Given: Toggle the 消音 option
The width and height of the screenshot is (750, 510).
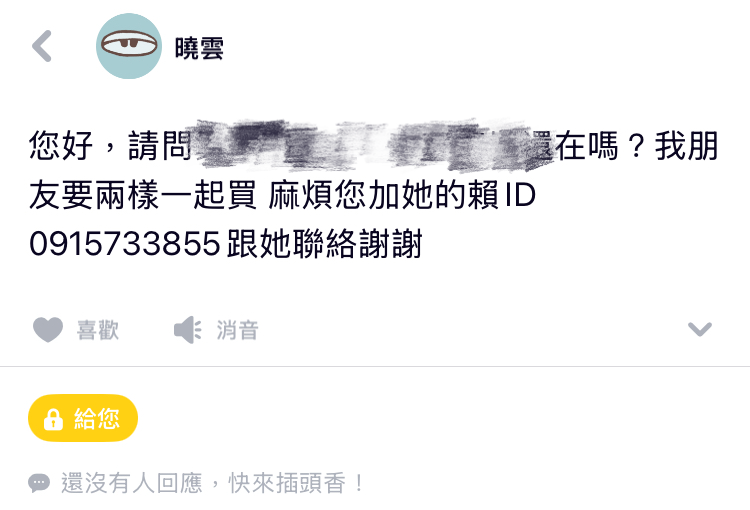Looking at the screenshot, I should (238, 330).
